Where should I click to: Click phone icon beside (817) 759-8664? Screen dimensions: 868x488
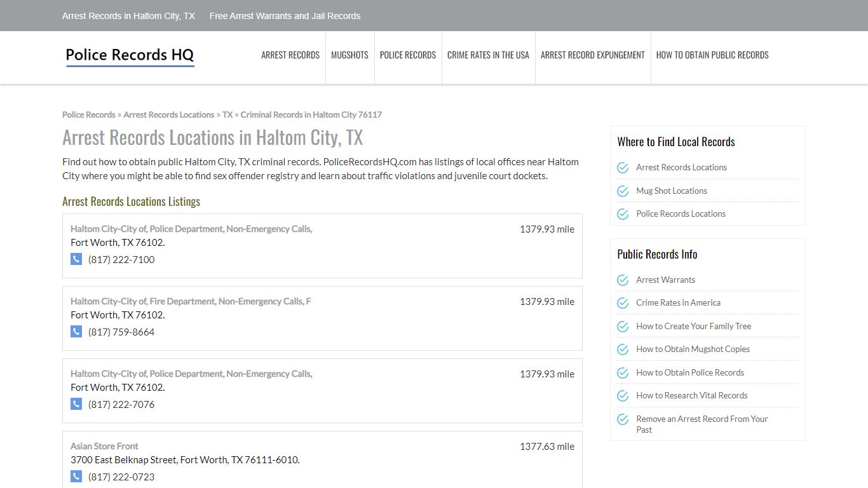point(76,332)
